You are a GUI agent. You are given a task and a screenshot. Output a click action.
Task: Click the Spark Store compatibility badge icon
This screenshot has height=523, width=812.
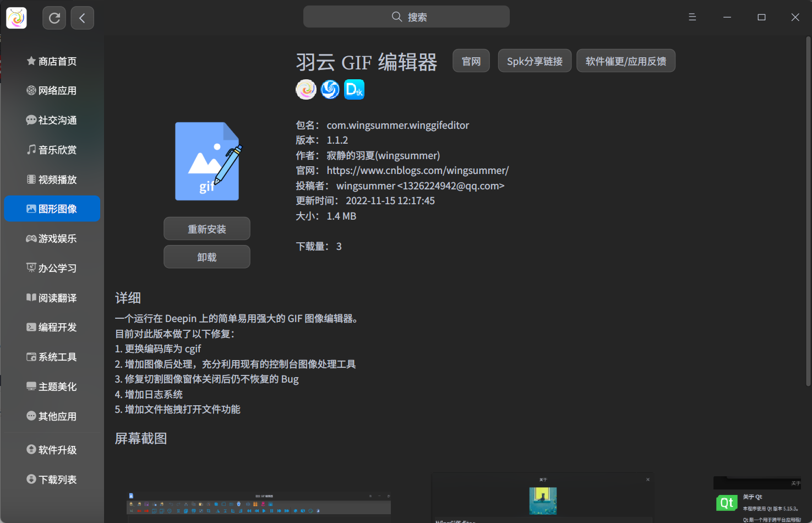[306, 89]
